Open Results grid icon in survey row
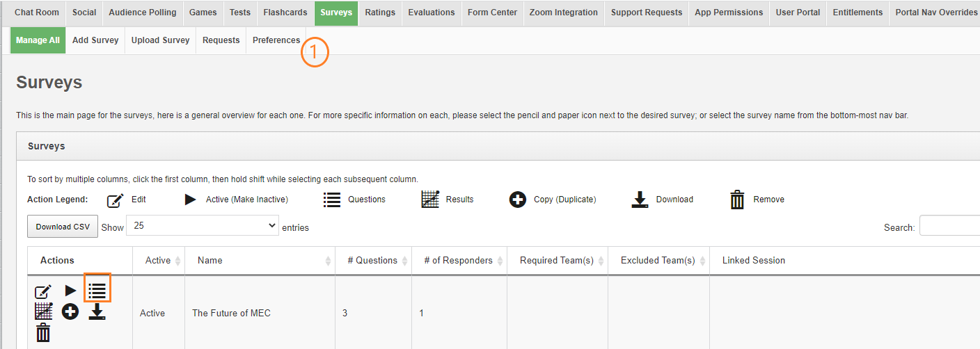The width and height of the screenshot is (980, 349). pos(43,311)
